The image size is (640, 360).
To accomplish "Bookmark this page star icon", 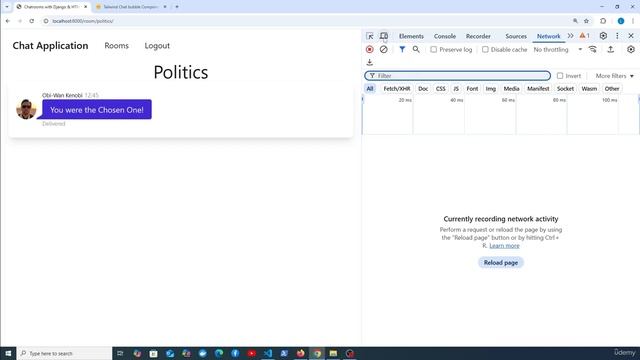I will (x=587, y=21).
